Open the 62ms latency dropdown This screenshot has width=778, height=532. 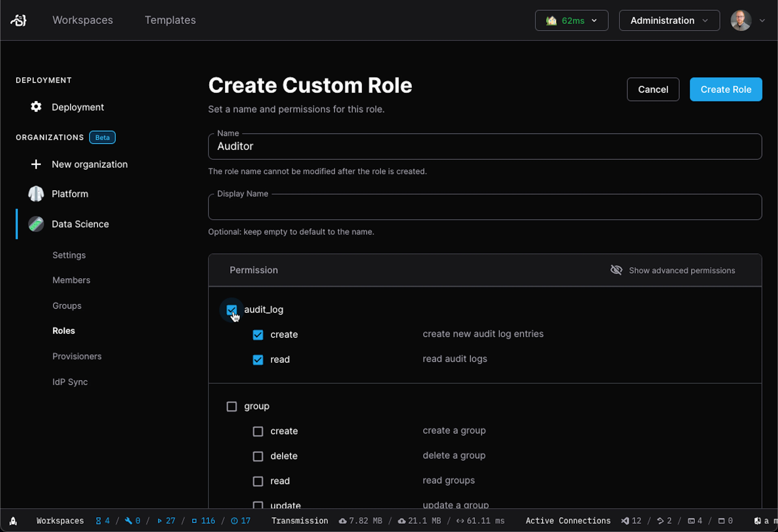coord(572,20)
